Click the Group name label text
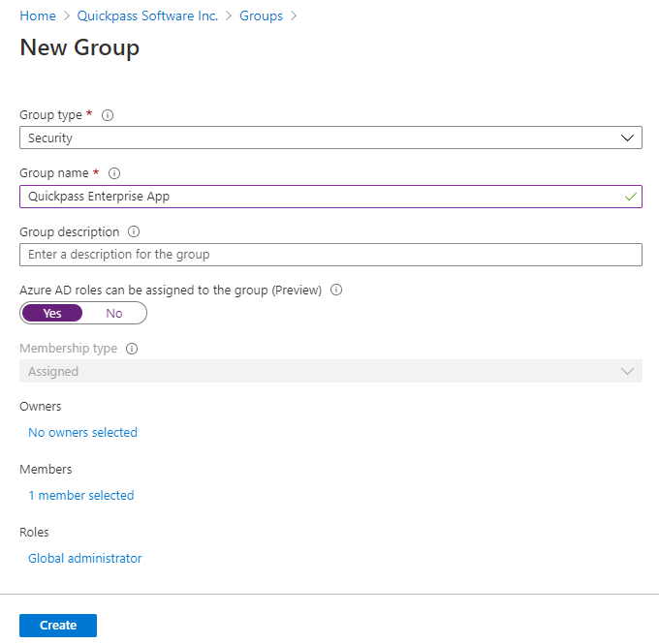 pos(54,173)
